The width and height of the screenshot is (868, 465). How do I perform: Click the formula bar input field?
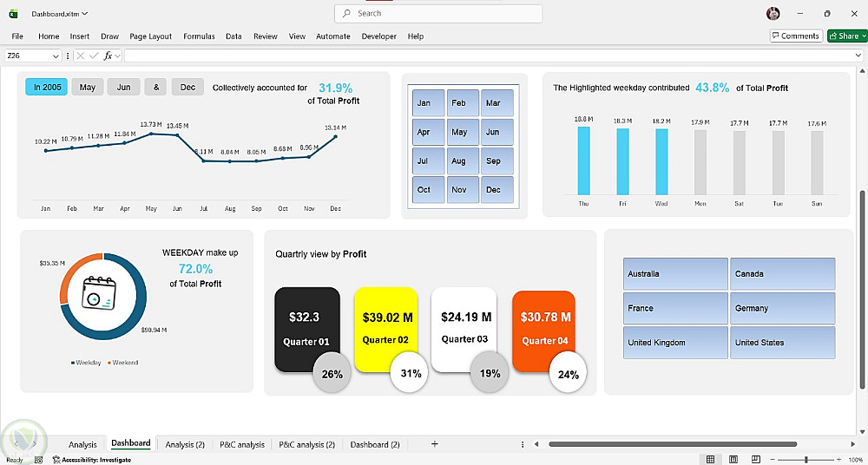(x=489, y=56)
